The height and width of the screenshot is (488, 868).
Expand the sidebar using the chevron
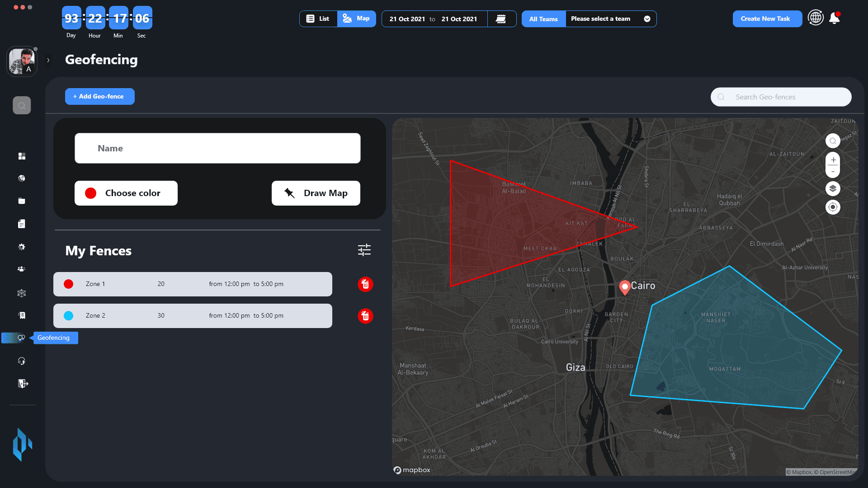48,60
